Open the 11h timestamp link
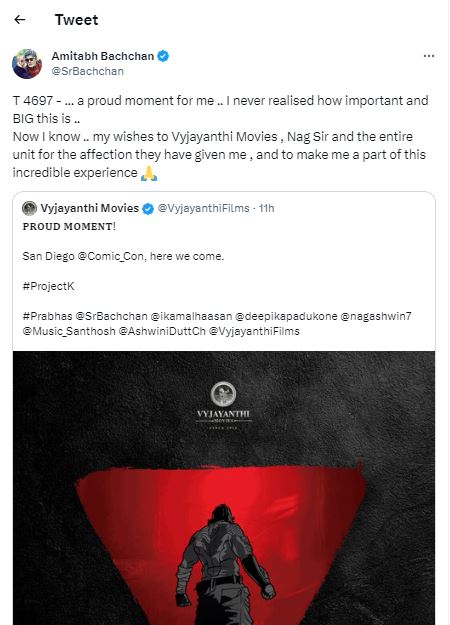This screenshot has height=625, width=450. coord(267,208)
